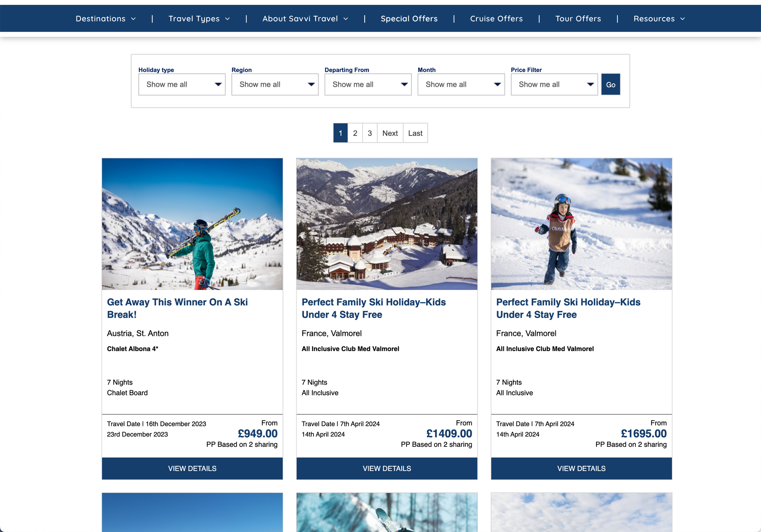This screenshot has height=532, width=761.
Task: Open the Region dropdown
Action: (x=275, y=84)
